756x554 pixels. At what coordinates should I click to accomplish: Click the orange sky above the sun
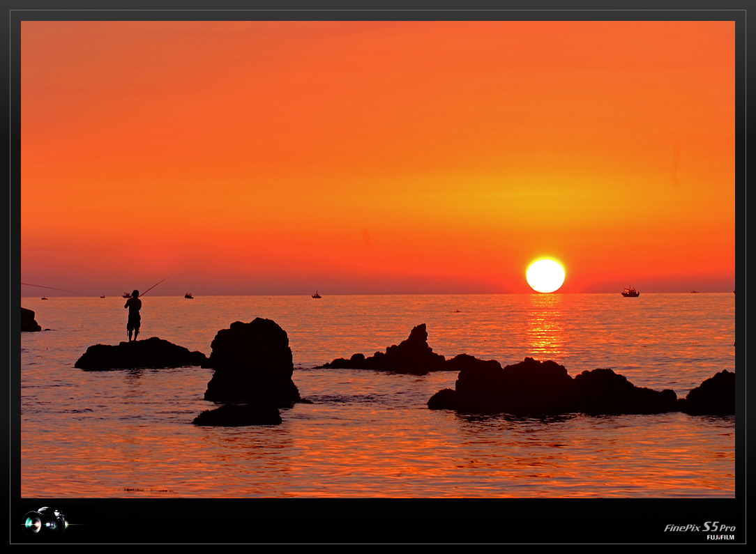point(544,174)
